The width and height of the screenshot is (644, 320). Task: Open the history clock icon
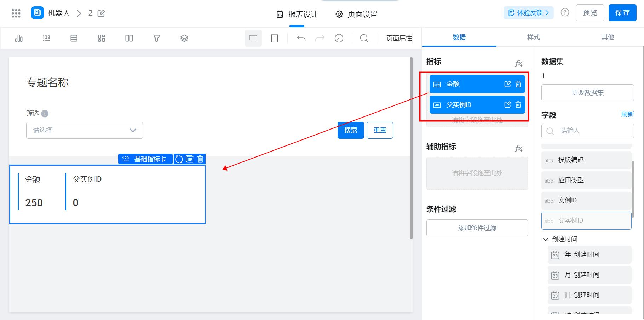click(x=339, y=38)
